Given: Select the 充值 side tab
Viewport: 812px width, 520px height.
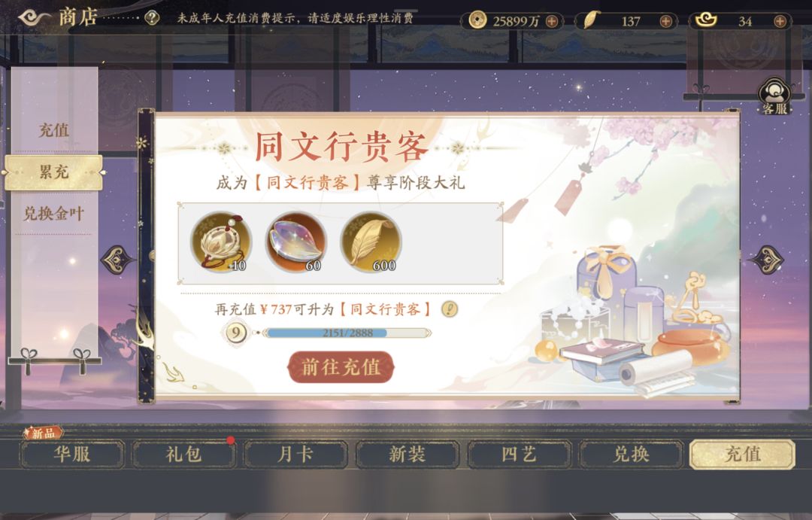Looking at the screenshot, I should coord(54,130).
